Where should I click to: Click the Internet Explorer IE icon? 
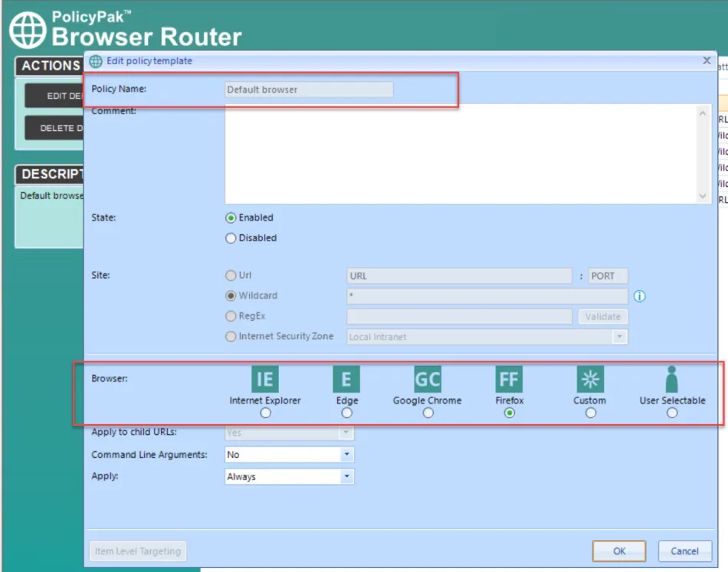265,379
